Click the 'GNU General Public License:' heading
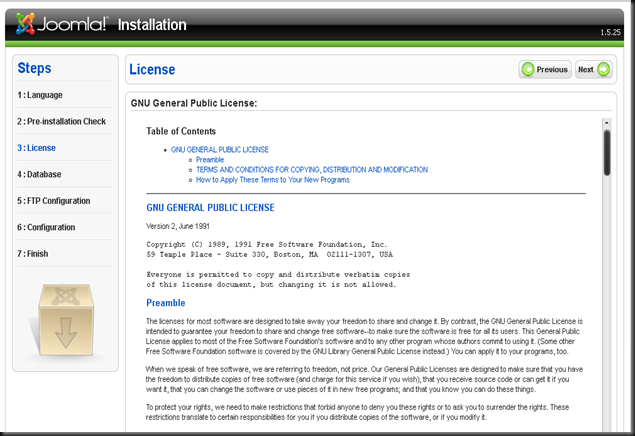The height and width of the screenshot is (436, 635). pos(194,103)
